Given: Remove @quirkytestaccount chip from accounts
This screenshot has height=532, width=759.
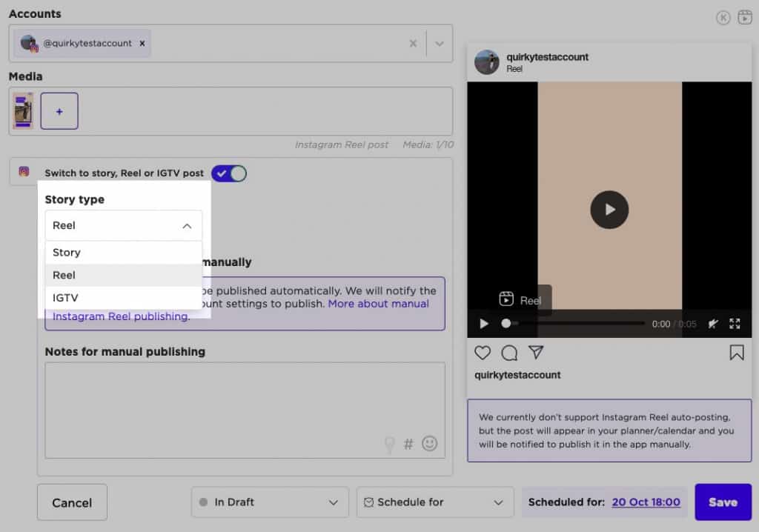Looking at the screenshot, I should click(x=142, y=44).
